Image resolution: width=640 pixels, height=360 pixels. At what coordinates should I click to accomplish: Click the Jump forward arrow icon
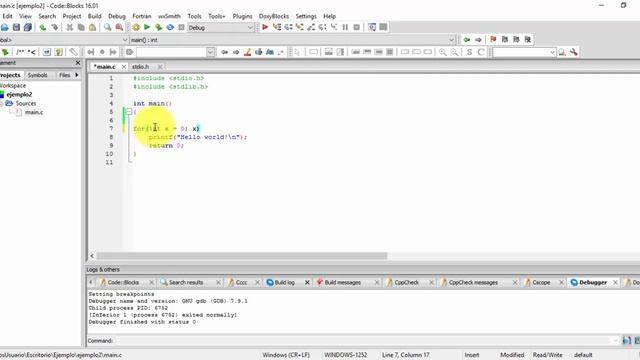(478, 40)
